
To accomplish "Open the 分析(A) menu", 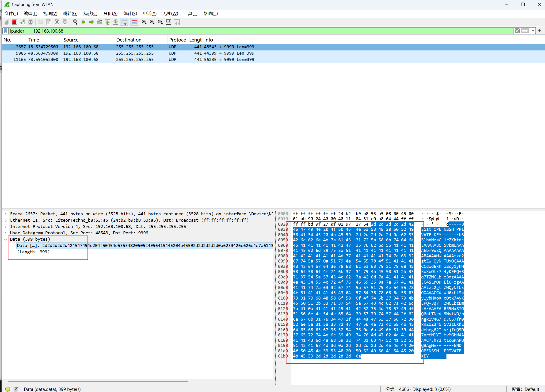I will pyautogui.click(x=110, y=13).
